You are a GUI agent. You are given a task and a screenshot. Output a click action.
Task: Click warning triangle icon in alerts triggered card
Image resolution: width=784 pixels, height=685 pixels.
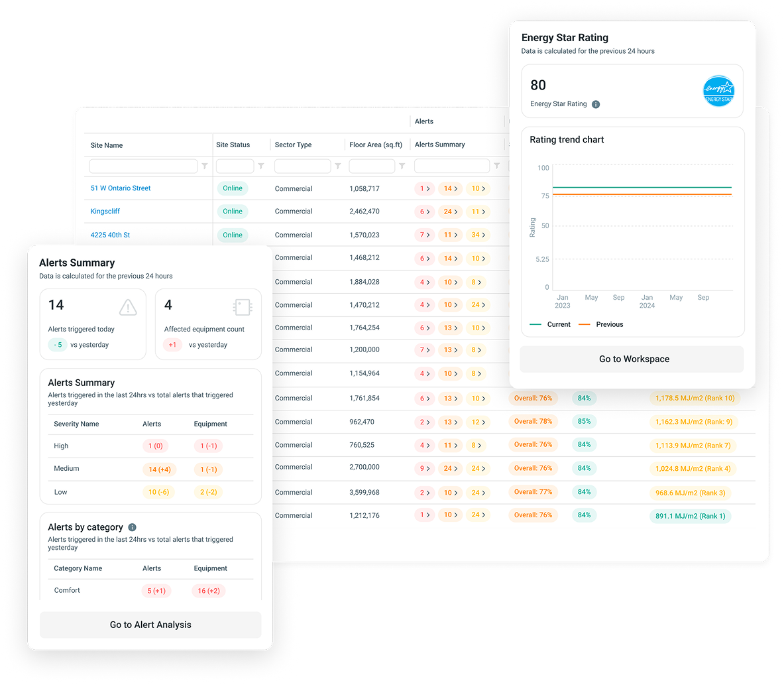pyautogui.click(x=128, y=307)
